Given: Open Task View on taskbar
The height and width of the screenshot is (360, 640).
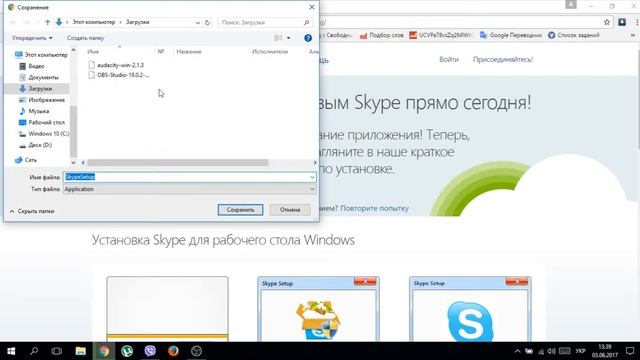Looking at the screenshot, I should tap(57, 351).
